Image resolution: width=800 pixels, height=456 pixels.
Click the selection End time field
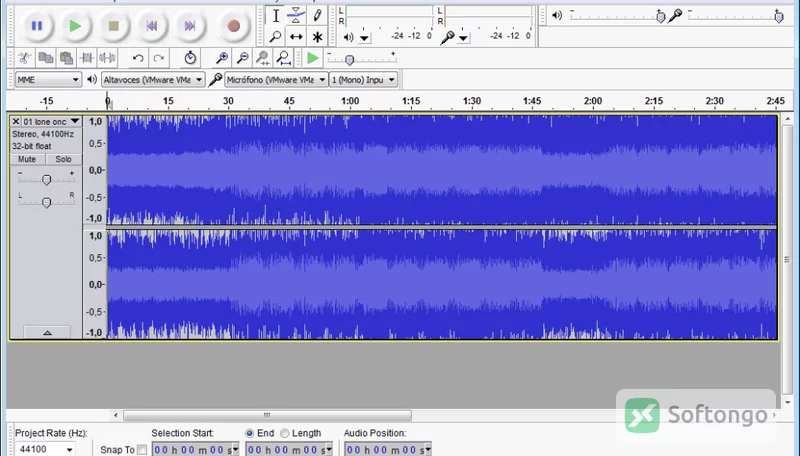(x=290, y=449)
